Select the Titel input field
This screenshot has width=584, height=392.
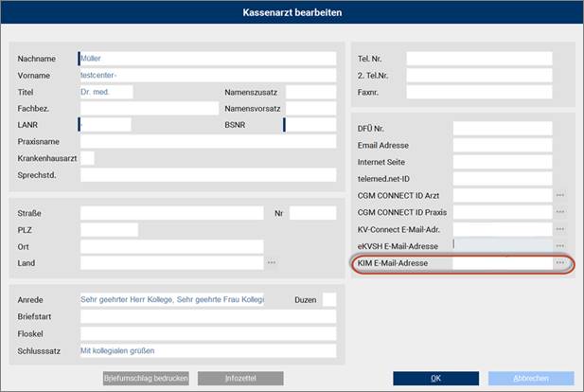coord(106,92)
